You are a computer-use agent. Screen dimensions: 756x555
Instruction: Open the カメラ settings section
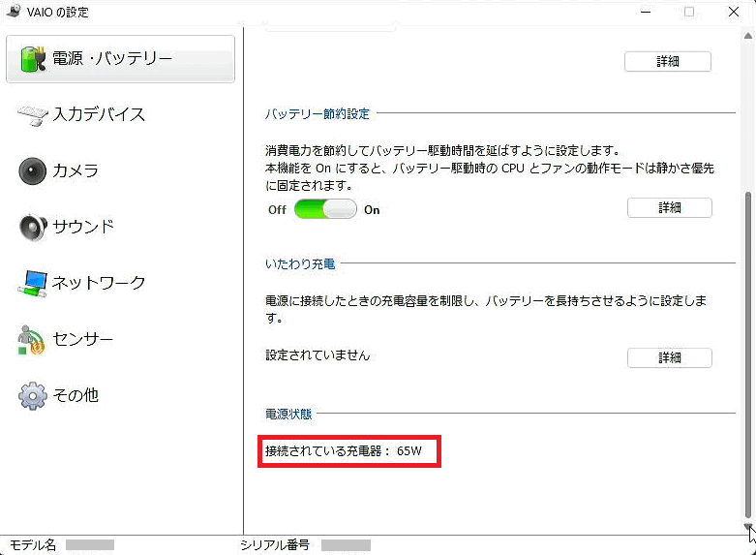(120, 170)
